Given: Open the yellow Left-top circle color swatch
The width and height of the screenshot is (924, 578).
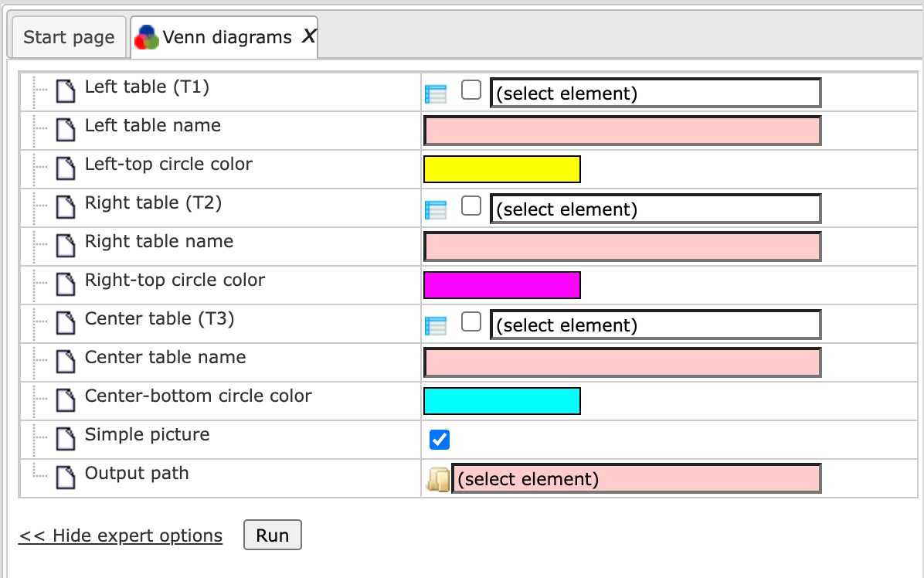Looking at the screenshot, I should [502, 170].
